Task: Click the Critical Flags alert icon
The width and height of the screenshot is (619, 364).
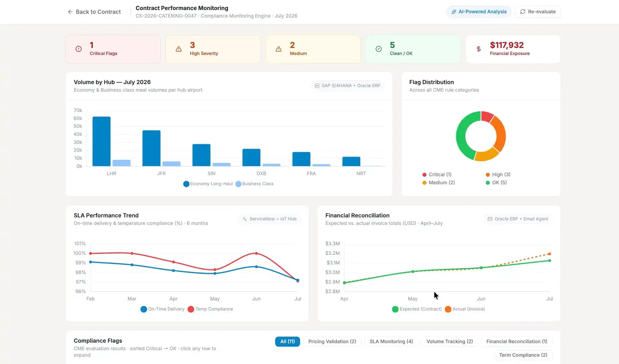Action: coord(78,49)
